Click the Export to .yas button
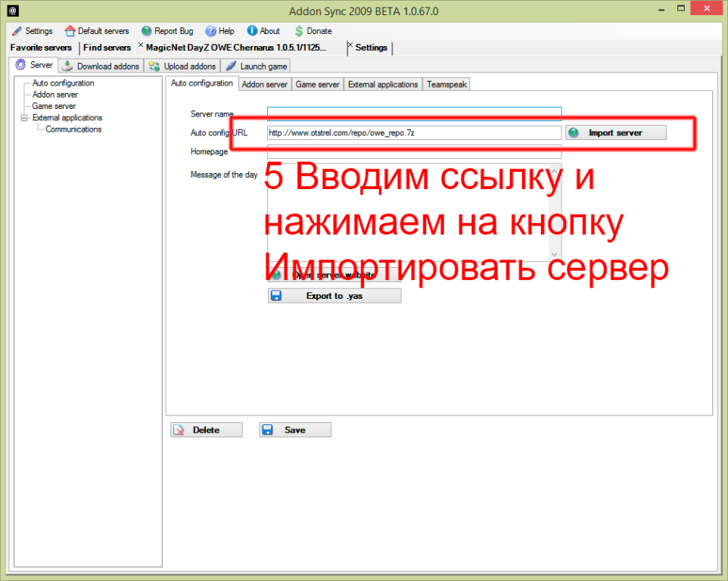The image size is (728, 581). tap(334, 296)
